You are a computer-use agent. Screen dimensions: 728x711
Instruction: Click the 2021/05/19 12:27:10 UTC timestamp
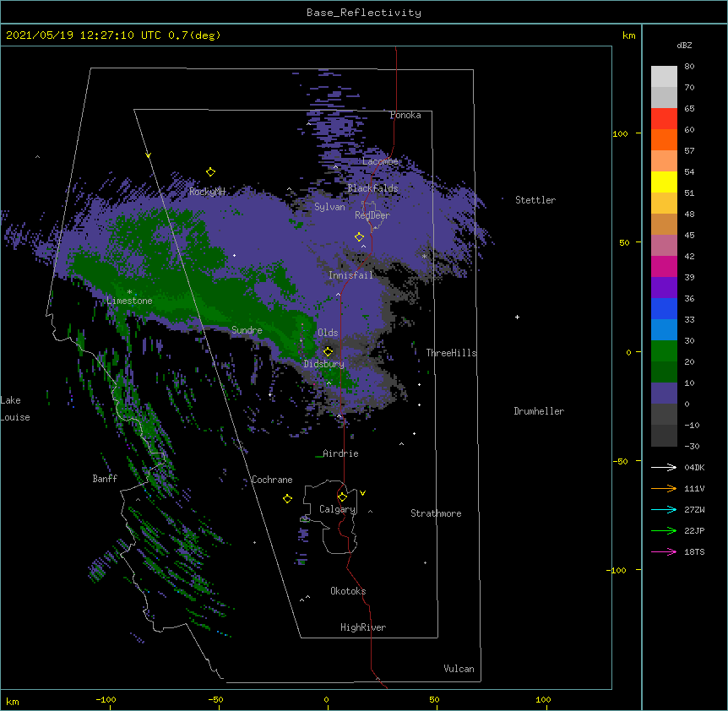[x=83, y=35]
